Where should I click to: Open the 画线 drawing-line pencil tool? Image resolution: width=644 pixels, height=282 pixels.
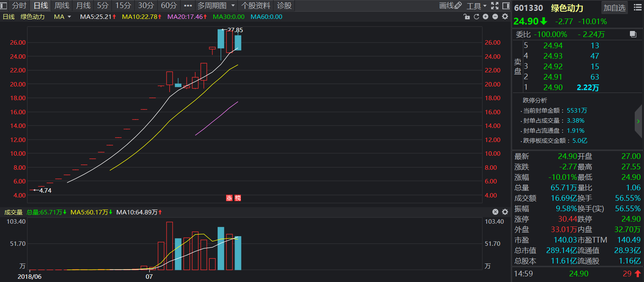[450, 6]
